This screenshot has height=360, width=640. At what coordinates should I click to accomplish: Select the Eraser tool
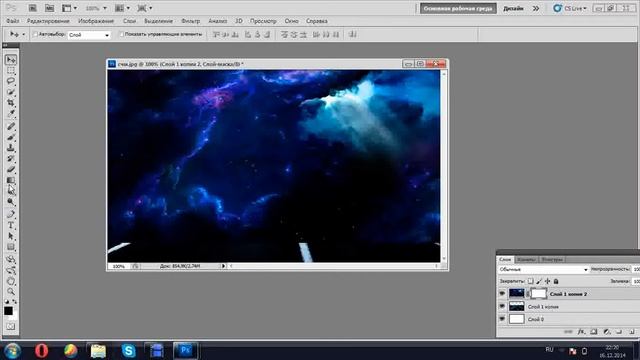11,169
